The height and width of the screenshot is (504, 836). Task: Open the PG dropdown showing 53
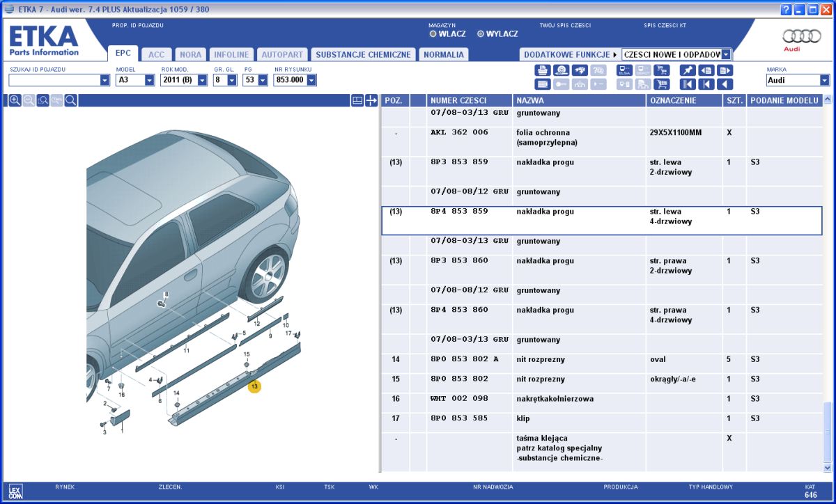[x=263, y=80]
